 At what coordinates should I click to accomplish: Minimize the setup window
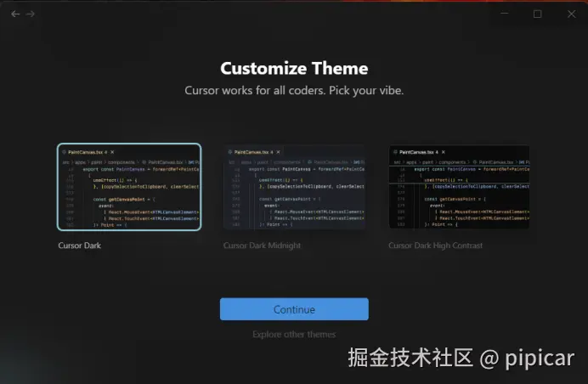pyautogui.click(x=505, y=14)
